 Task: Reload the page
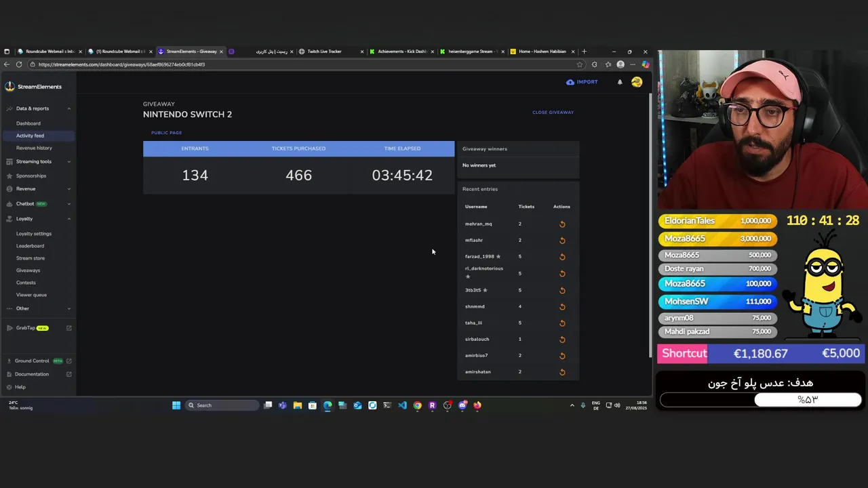point(19,64)
